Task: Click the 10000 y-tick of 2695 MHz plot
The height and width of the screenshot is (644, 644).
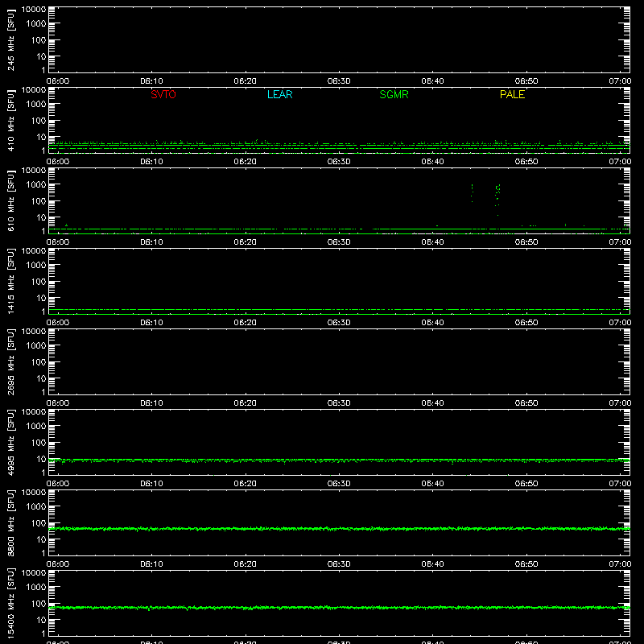Action: pyautogui.click(x=34, y=332)
